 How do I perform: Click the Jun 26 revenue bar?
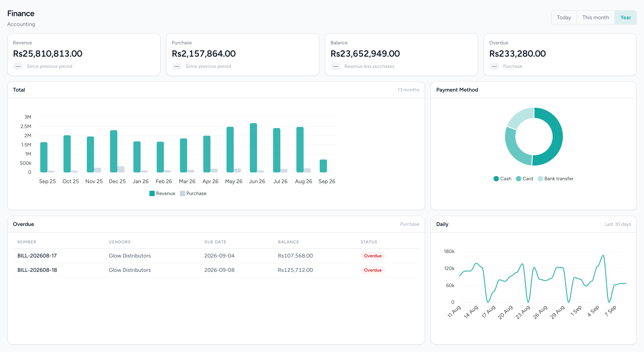click(253, 148)
